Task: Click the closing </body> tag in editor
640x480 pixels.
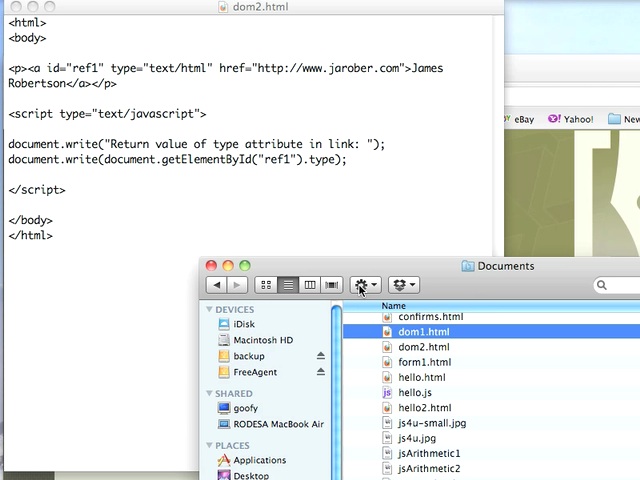Action: point(30,220)
